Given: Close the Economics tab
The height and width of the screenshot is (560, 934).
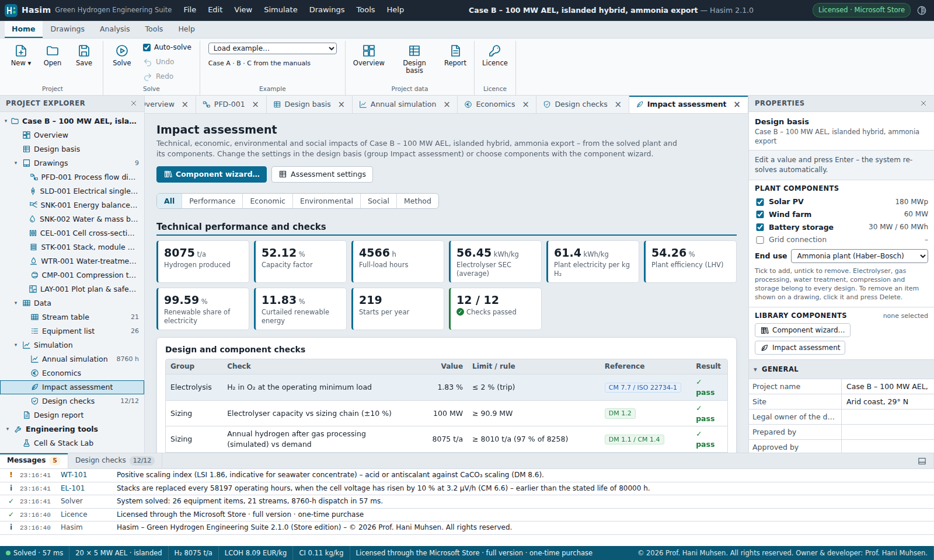Looking at the screenshot, I should [x=526, y=104].
